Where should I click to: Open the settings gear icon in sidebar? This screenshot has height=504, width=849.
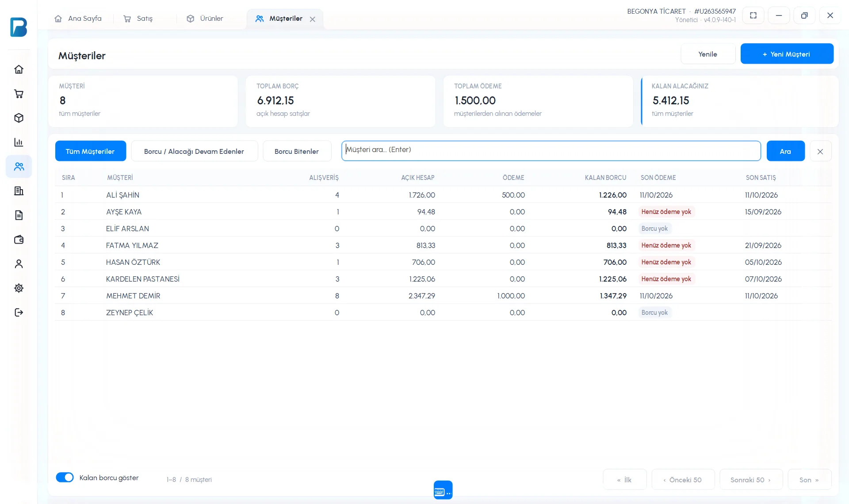tap(19, 288)
